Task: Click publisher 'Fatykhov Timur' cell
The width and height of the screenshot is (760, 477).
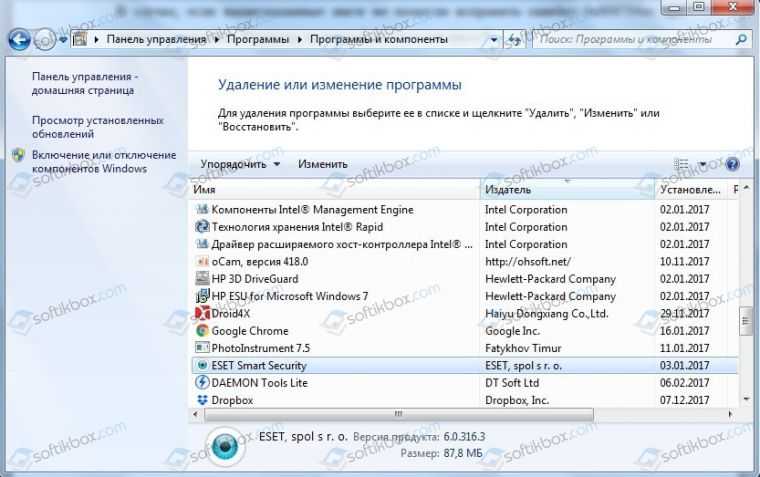Action: tap(523, 348)
